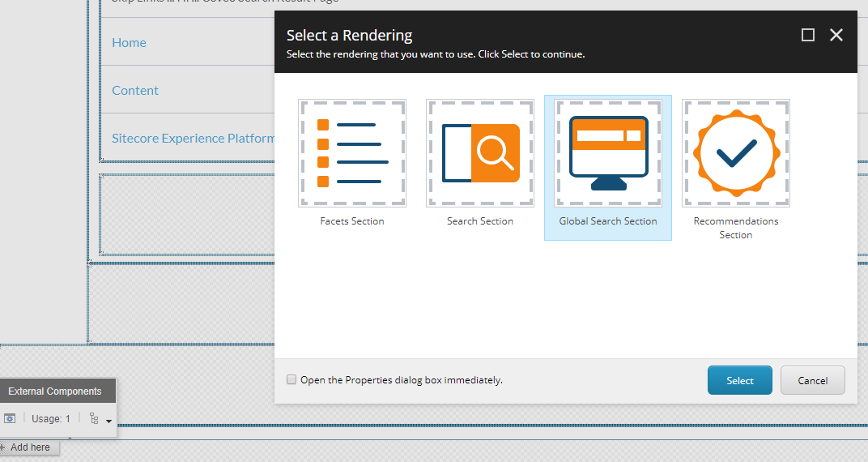Click the component hierarchy tree icon
The image size is (868, 462).
click(94, 419)
